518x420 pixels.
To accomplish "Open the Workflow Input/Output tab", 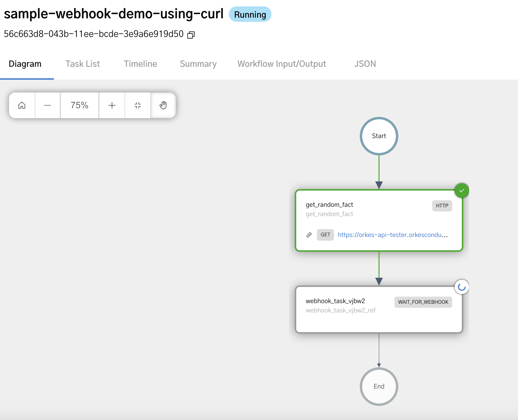I will (x=281, y=64).
